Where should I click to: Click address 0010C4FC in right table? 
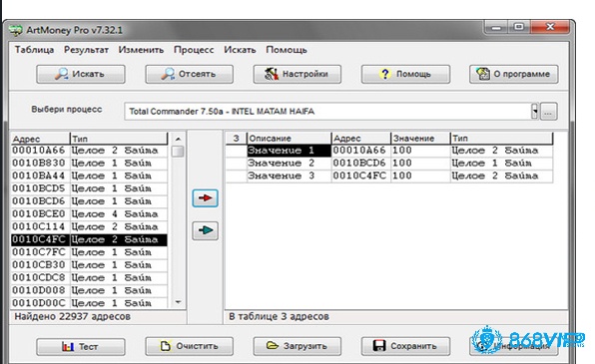pyautogui.click(x=360, y=176)
